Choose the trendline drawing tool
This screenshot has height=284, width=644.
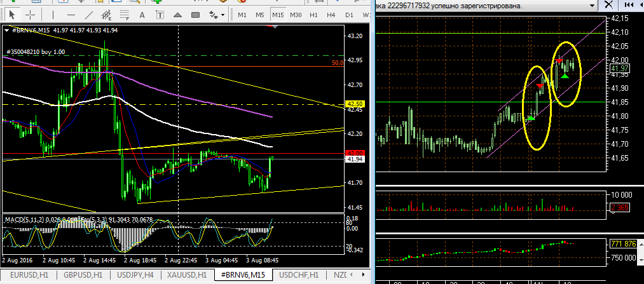[x=89, y=15]
